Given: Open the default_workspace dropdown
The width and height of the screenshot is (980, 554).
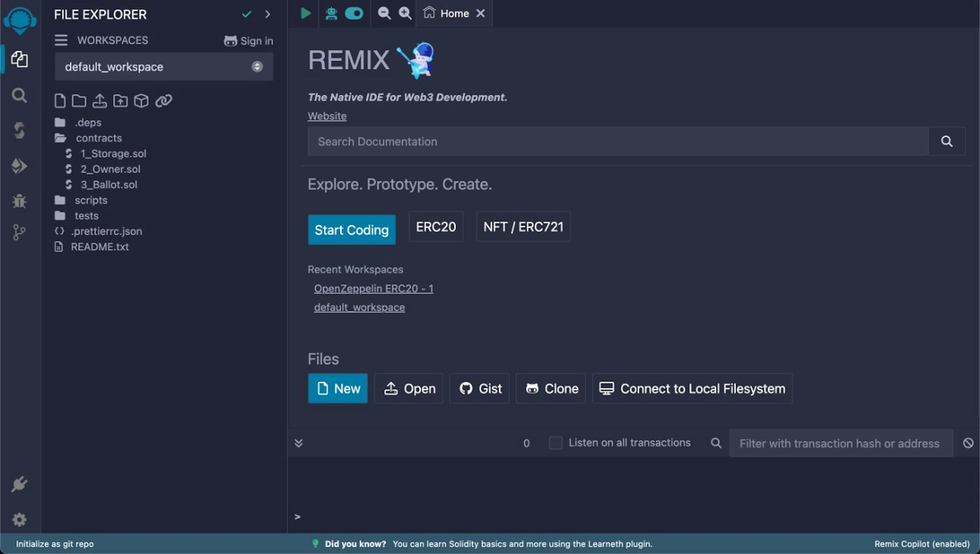Looking at the screenshot, I should click(x=164, y=67).
